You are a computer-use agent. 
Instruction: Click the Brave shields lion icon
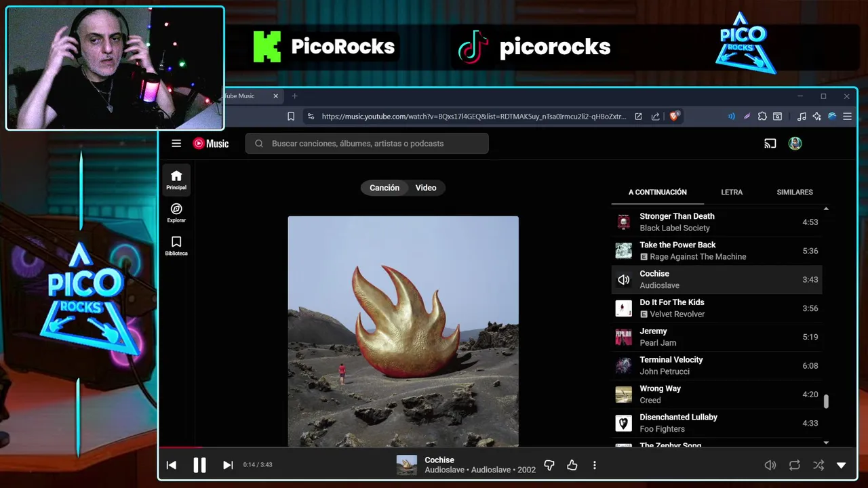(673, 116)
